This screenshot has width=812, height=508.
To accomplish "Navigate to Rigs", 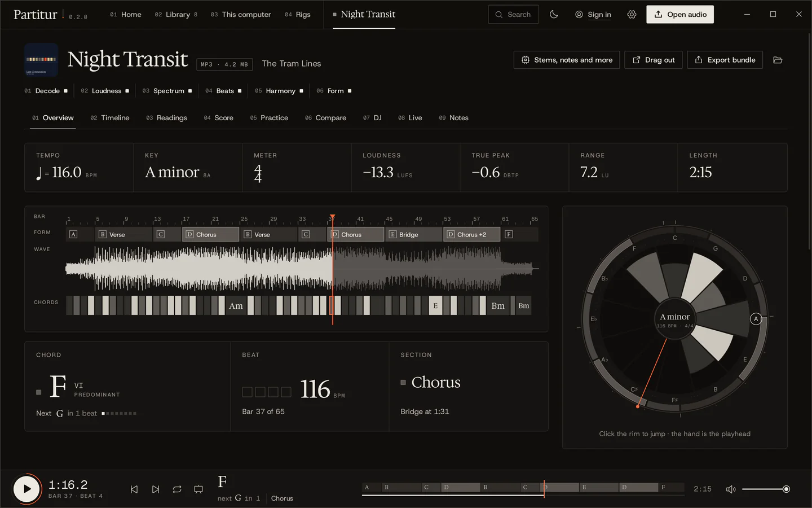I will pos(298,15).
